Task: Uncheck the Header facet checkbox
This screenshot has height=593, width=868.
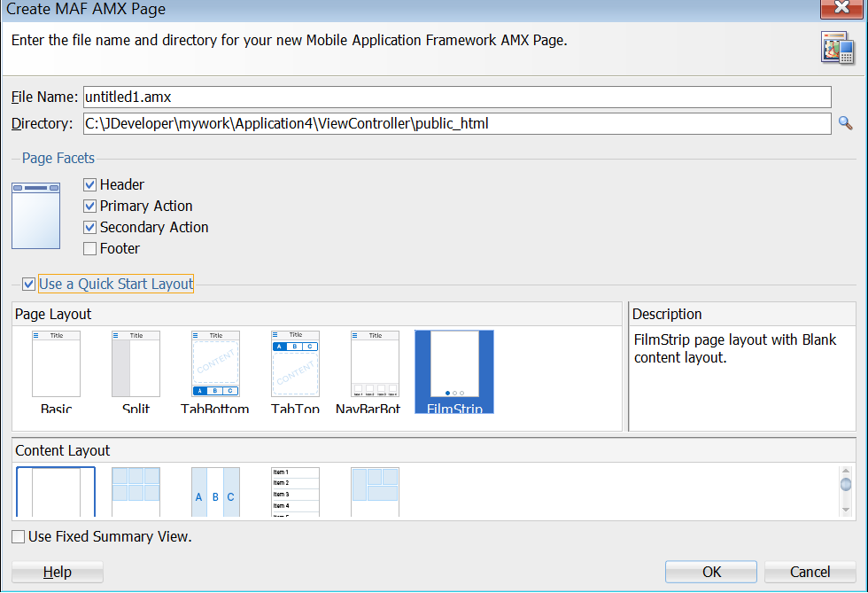Action: tap(89, 184)
